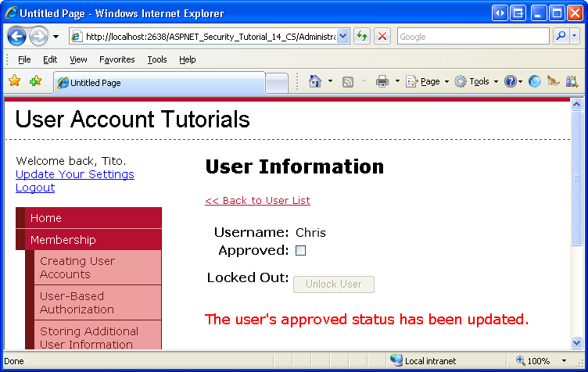588x372 pixels.
Task: Click the Logout link
Action: click(x=35, y=188)
